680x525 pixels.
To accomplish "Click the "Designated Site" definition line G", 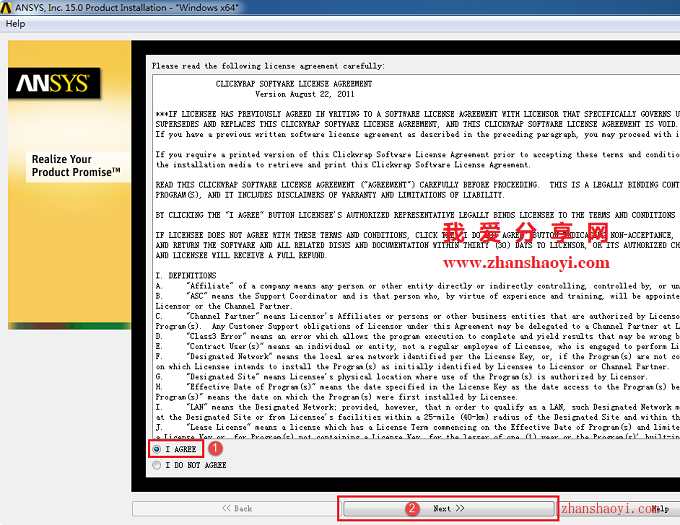I will click(400, 377).
